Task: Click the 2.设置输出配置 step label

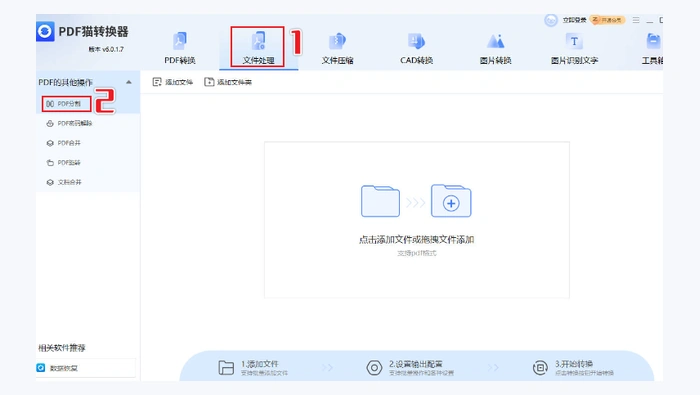Action: coord(416,364)
